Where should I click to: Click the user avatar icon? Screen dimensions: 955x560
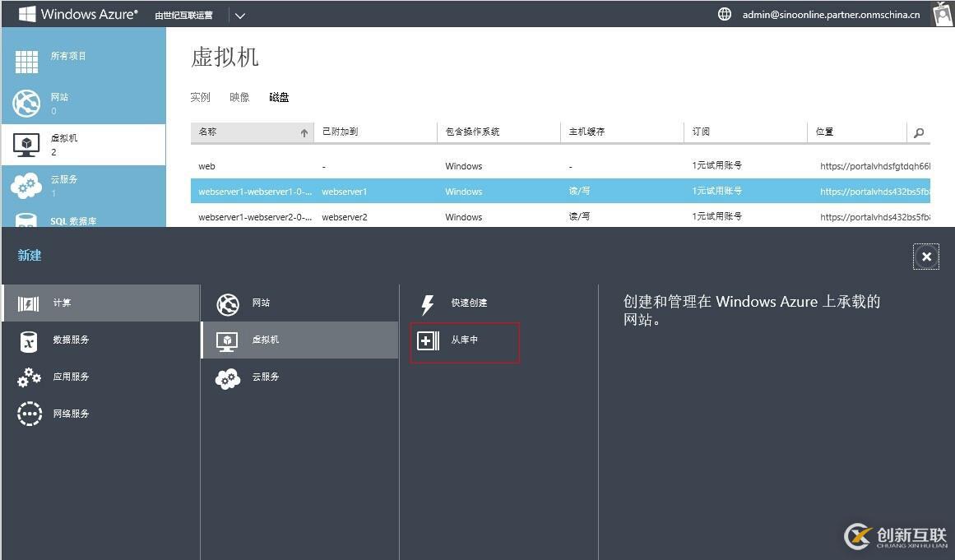[943, 13]
